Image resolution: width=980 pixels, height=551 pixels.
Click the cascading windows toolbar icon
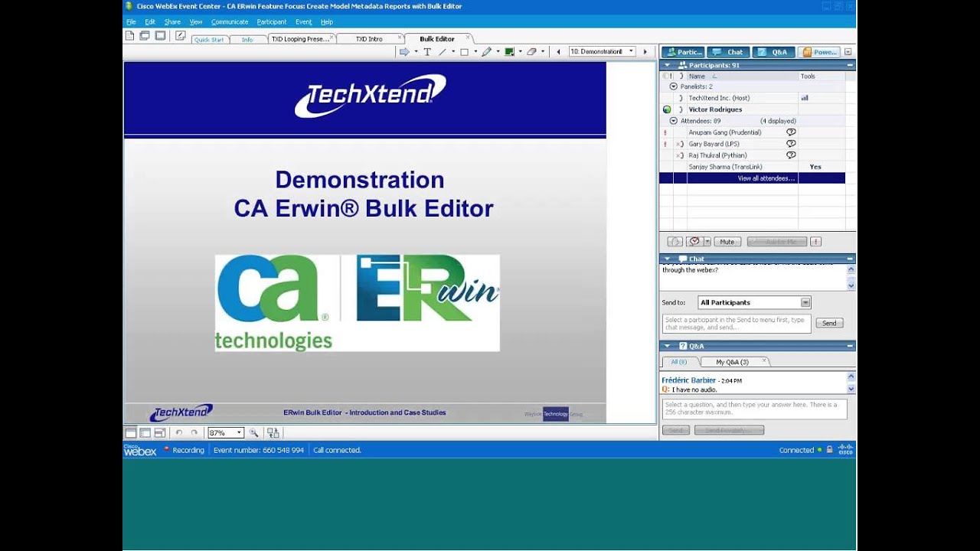tap(145, 35)
